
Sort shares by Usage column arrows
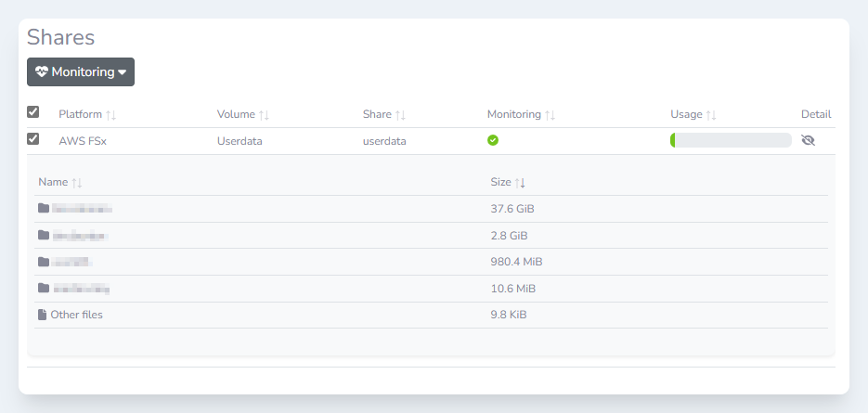711,115
